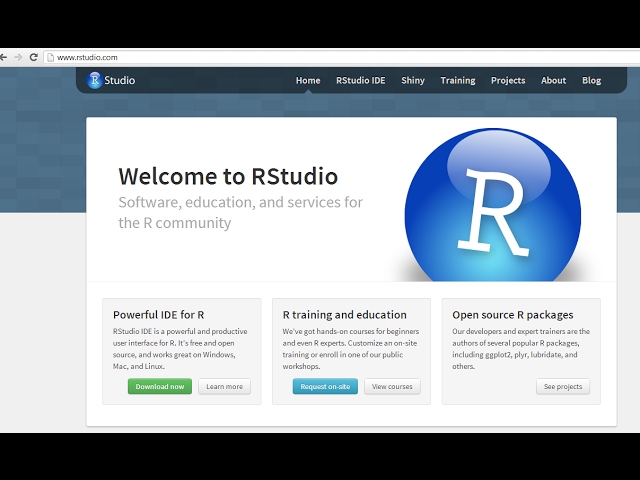Visit the Blog link in navbar
640x480 pixels.
(591, 80)
